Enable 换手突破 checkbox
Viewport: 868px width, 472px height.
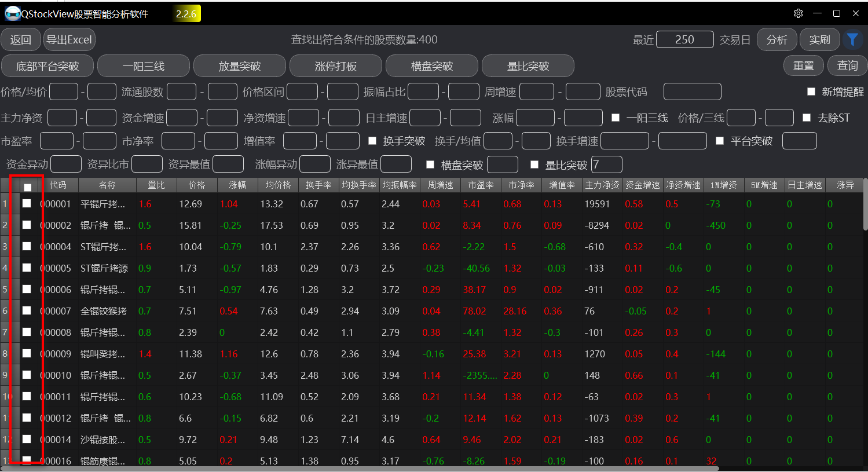(372, 141)
